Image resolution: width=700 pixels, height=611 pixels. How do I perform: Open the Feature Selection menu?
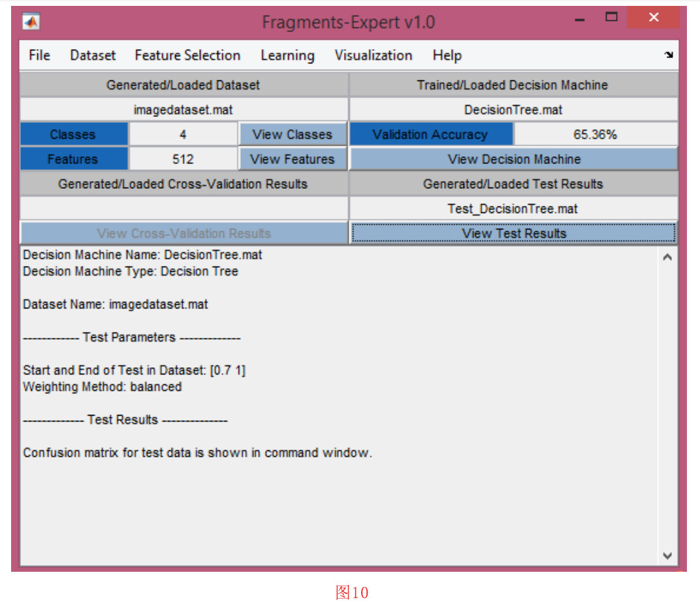coord(187,56)
